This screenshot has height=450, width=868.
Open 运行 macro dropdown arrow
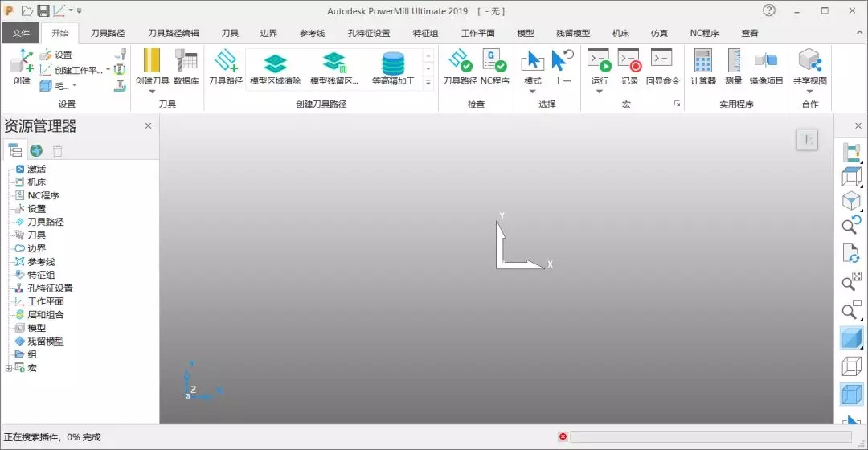coord(599,92)
